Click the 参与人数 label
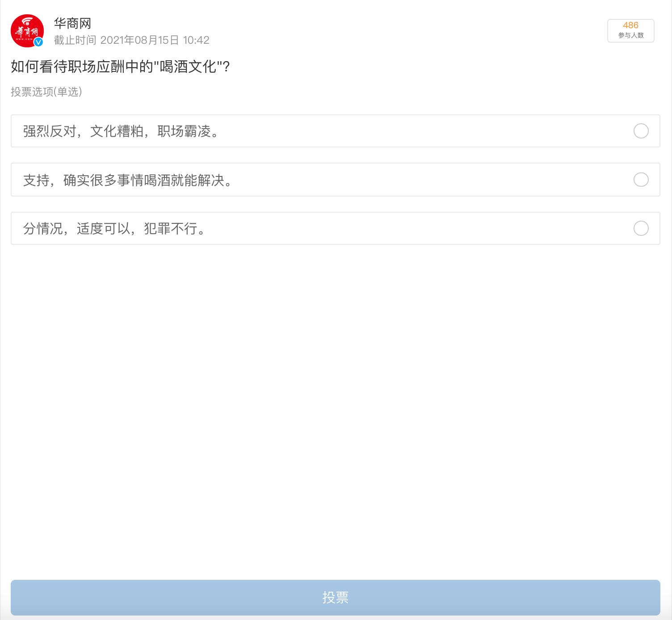Viewport: 672px width, 620px height. 630,36
